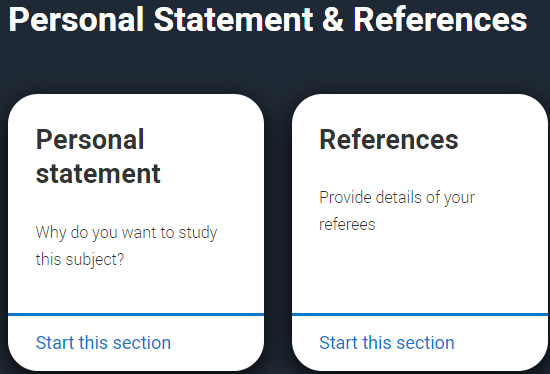The height and width of the screenshot is (374, 550).
Task: Click the word 'Personal' in the left card title
Action: point(90,140)
